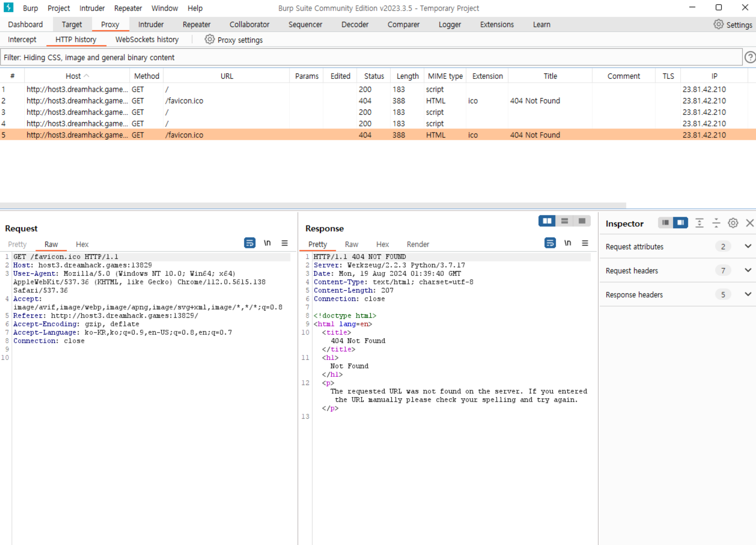Toggle word wrap icon in Request panel
756x545 pixels.
(x=250, y=243)
